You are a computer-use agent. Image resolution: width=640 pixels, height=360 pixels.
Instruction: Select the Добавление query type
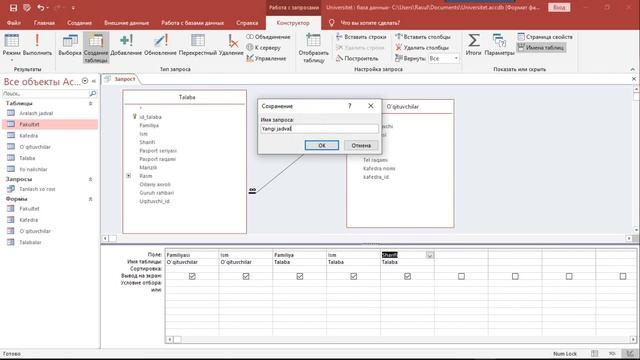pyautogui.click(x=126, y=46)
